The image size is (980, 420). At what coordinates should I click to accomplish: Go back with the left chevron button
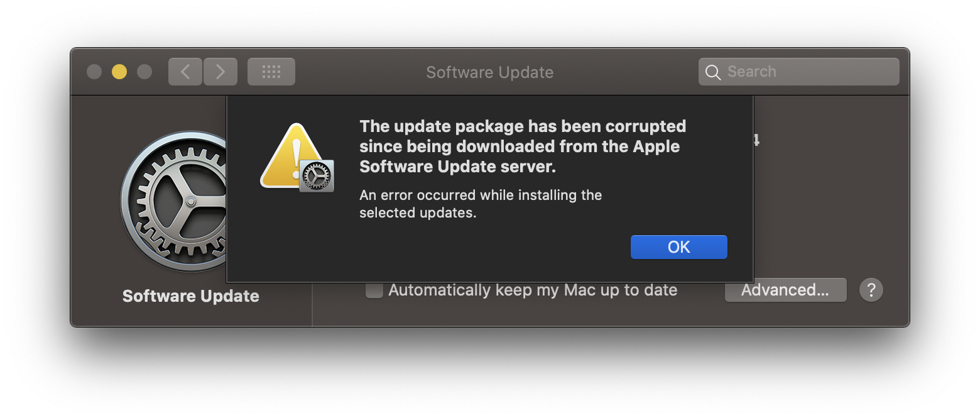point(185,72)
